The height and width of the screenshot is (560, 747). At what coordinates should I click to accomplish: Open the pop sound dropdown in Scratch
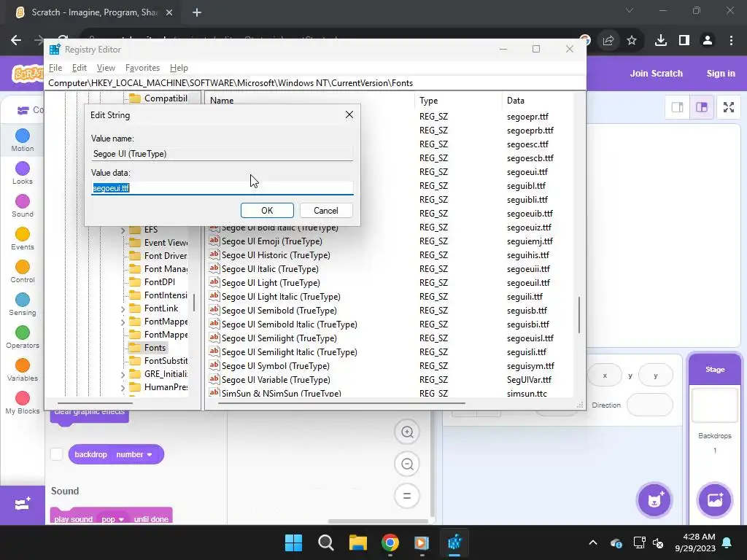click(112, 518)
